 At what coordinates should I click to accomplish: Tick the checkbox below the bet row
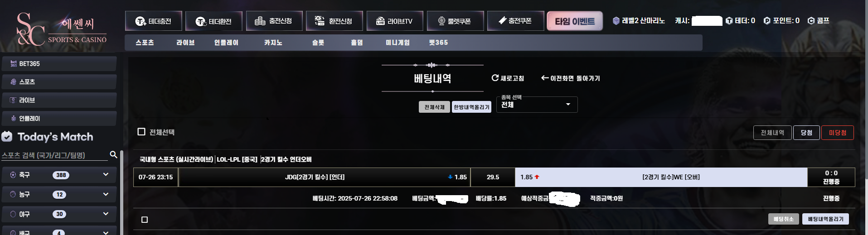coord(145,220)
